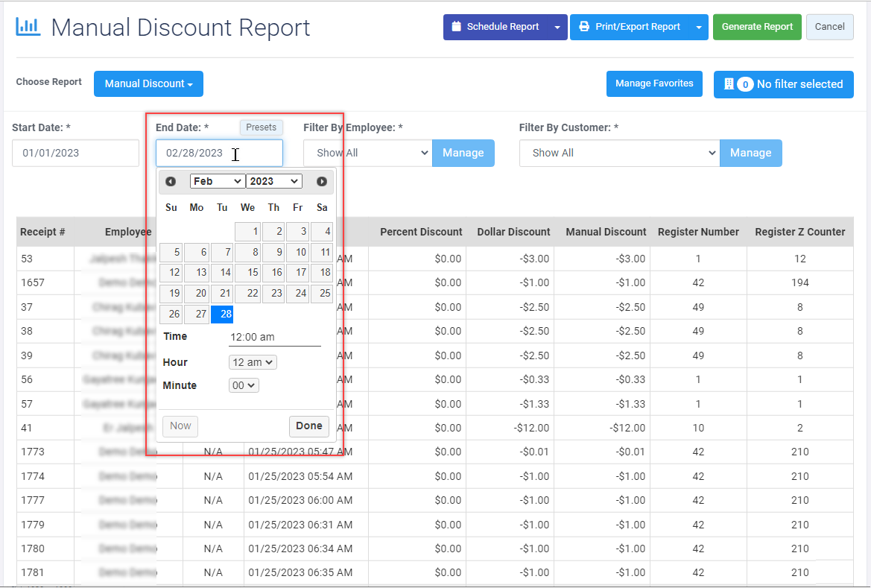
Task: Click the Start Date input field
Action: (75, 153)
